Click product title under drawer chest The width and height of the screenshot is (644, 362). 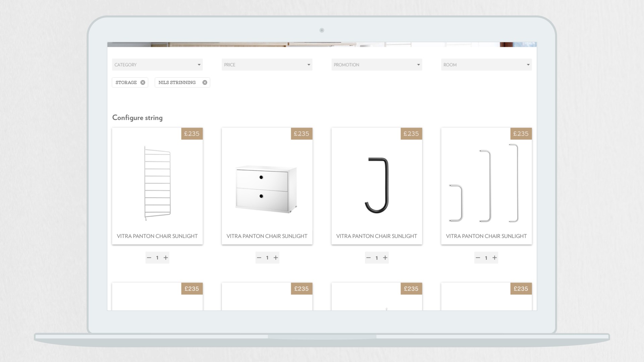coord(267,236)
